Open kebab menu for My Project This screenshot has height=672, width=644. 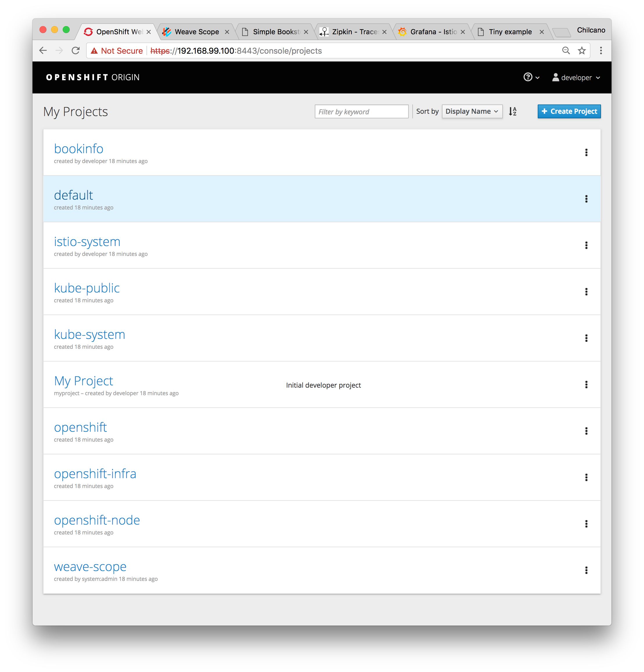click(586, 385)
